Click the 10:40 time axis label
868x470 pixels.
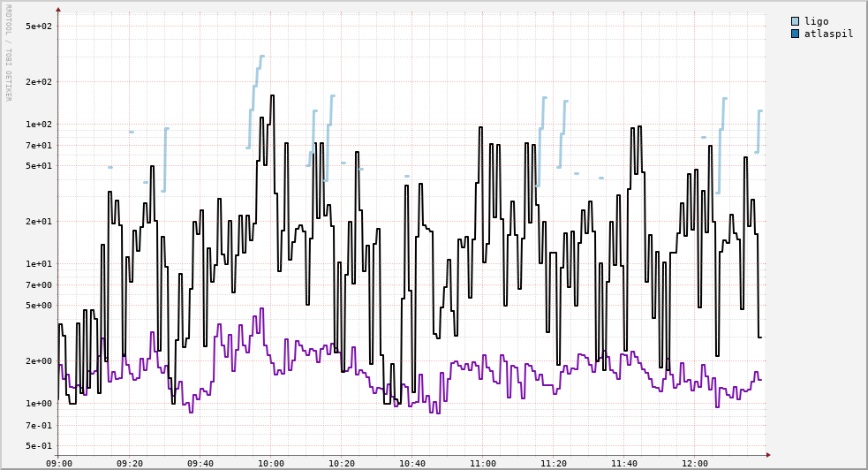click(412, 463)
